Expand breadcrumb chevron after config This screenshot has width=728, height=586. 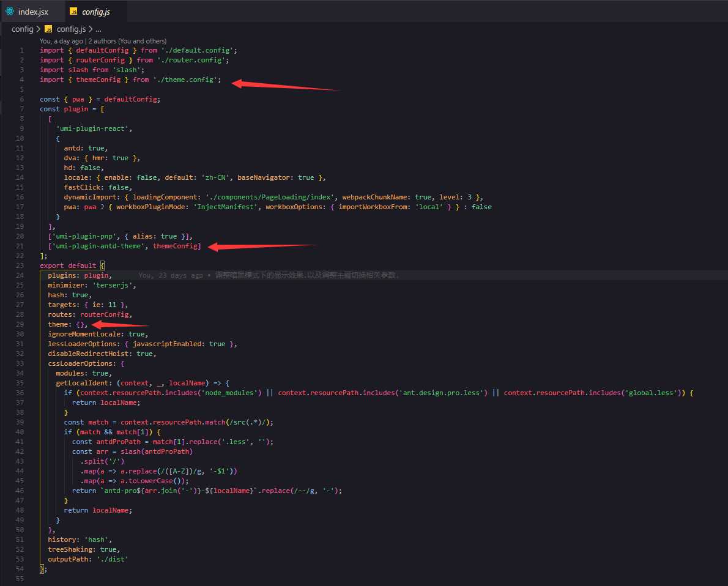(x=39, y=29)
